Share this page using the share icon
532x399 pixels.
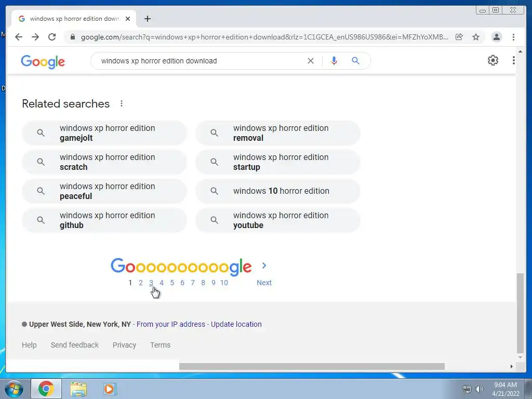click(x=459, y=37)
